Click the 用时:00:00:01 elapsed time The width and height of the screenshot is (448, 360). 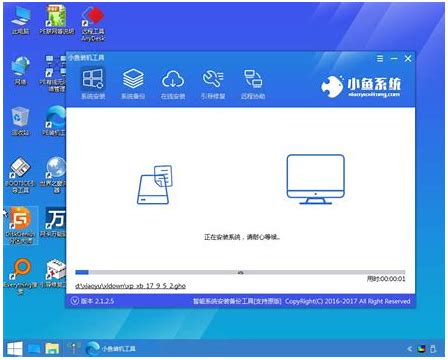[x=386, y=279]
